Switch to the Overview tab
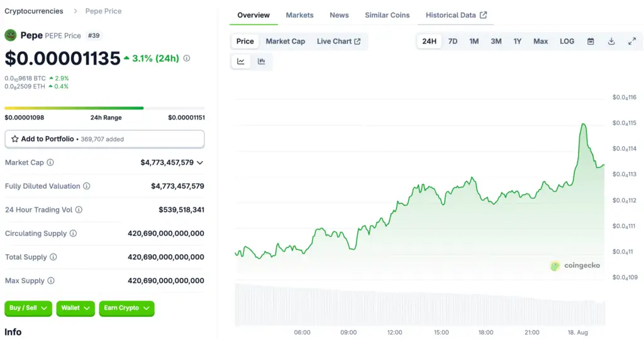Screen dimensions: 644x339 point(253,15)
